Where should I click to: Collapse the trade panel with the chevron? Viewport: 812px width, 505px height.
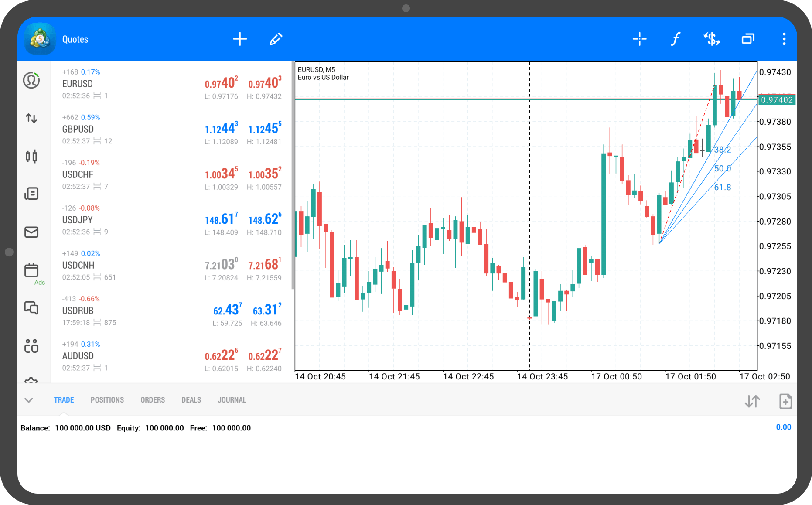point(29,399)
